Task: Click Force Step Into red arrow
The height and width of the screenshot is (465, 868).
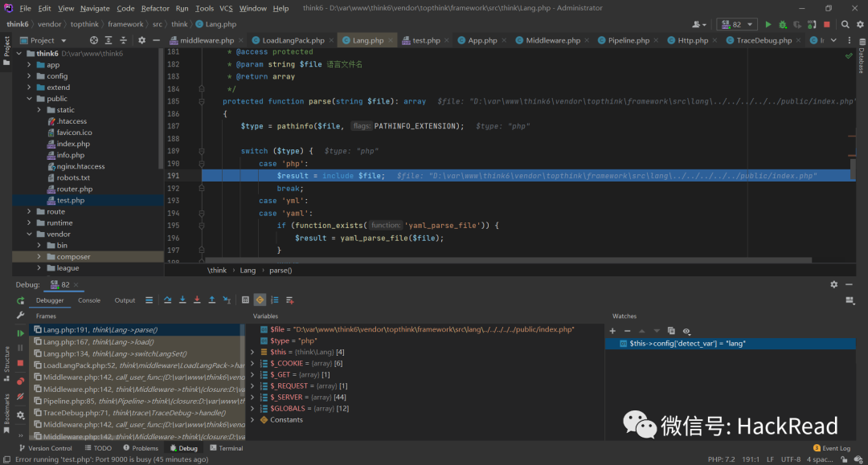Action: (197, 300)
